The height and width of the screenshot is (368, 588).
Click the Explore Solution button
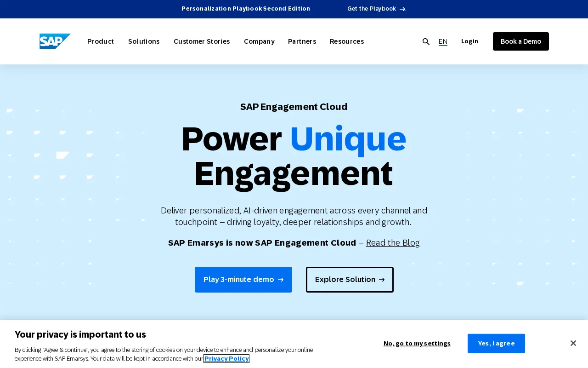pos(350,280)
